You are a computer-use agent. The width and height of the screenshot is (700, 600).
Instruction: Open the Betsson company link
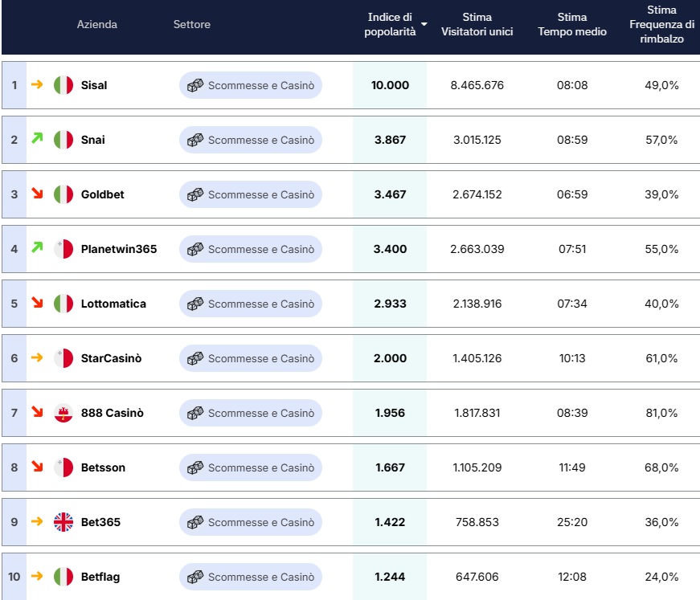[103, 467]
